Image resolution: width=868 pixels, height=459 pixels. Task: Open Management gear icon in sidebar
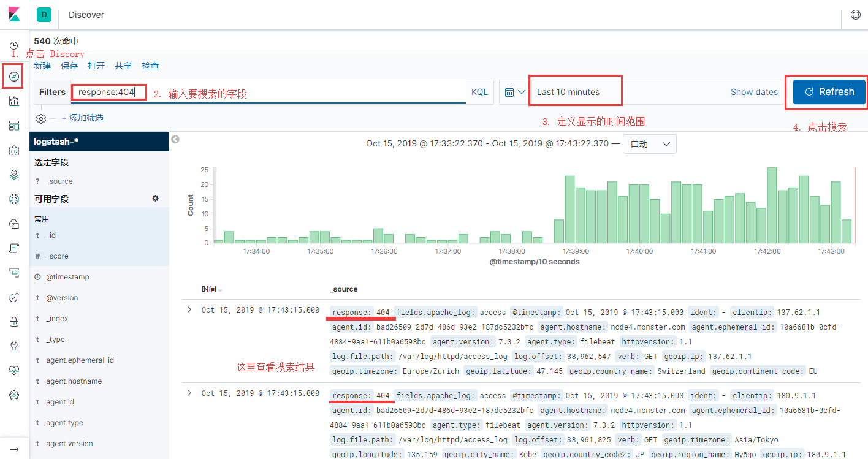[x=13, y=395]
